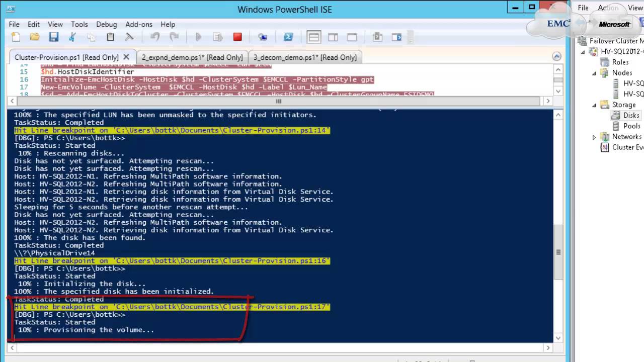This screenshot has height=362, width=644.
Task: Select Cluster Events tree item
Action: tap(627, 147)
